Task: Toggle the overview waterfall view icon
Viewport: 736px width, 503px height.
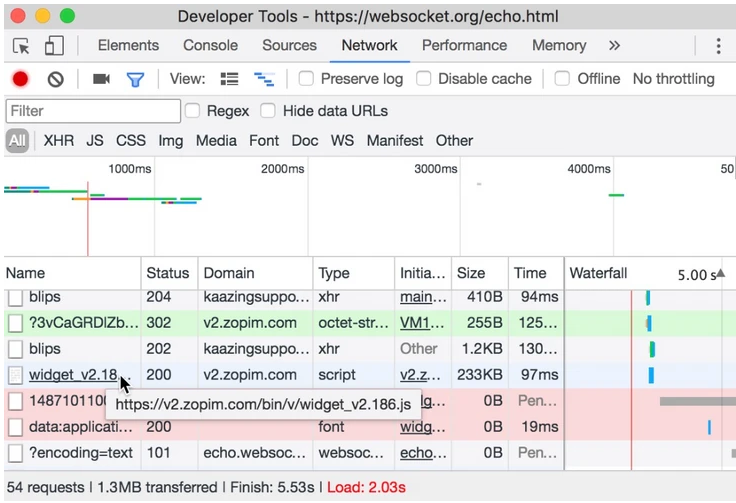Action: point(264,79)
